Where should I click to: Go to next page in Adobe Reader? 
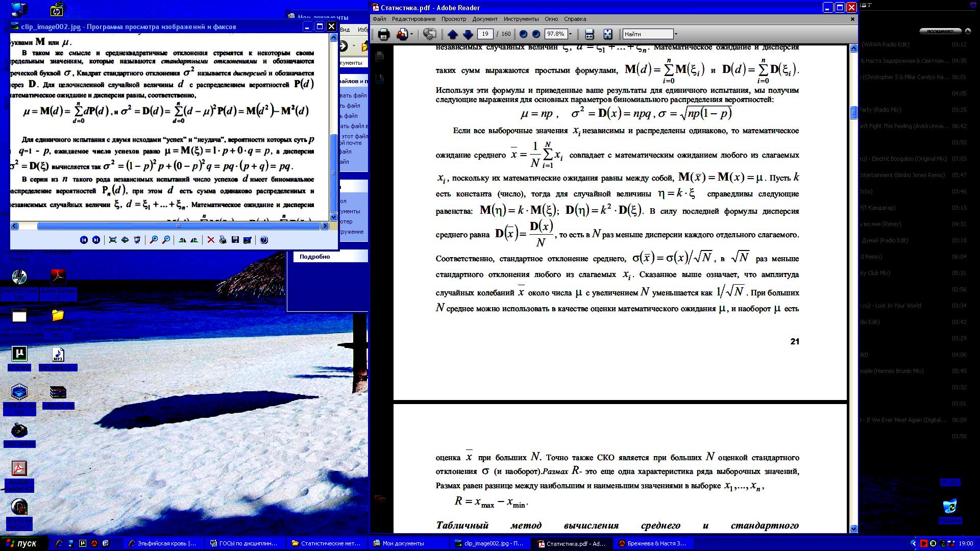[x=468, y=34]
